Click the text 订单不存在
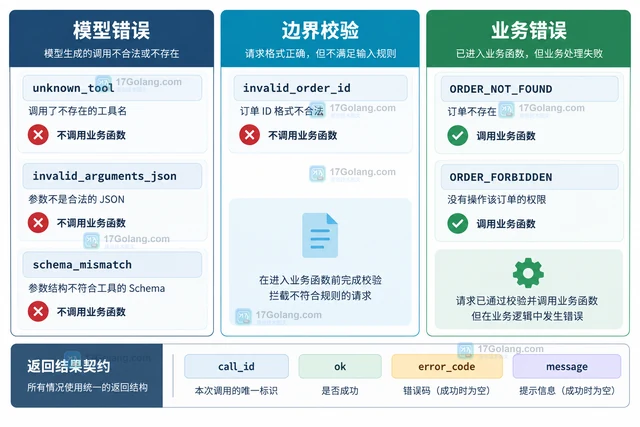Image resolution: width=640 pixels, height=427 pixels. click(472, 111)
